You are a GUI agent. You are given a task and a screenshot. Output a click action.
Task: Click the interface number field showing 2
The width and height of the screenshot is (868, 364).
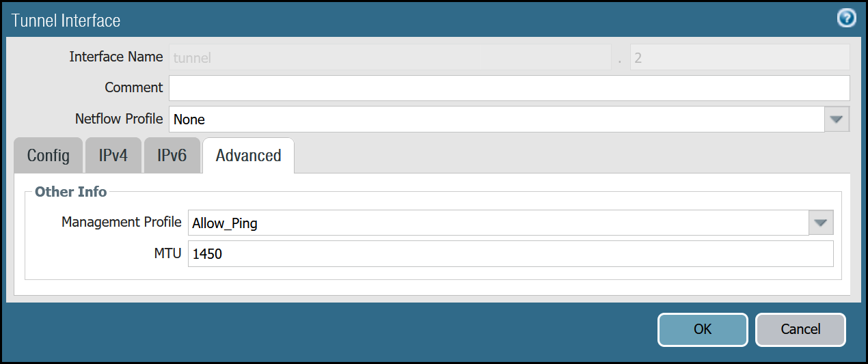[x=740, y=57]
